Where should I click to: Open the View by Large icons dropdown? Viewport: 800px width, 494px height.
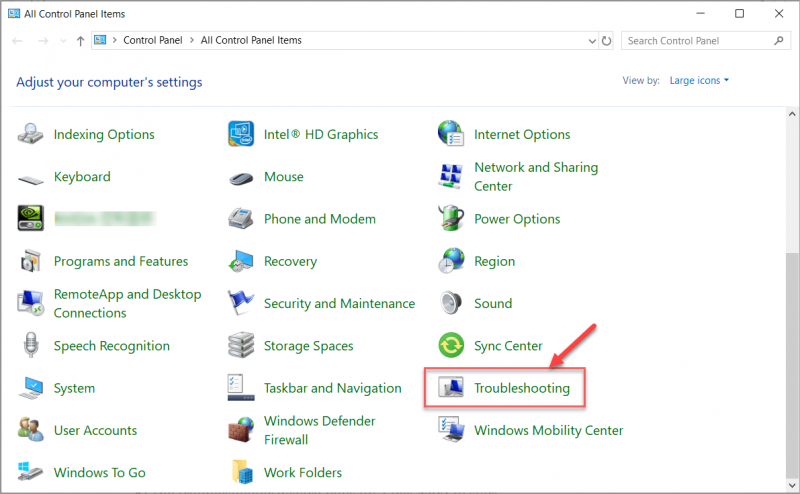[x=699, y=81]
